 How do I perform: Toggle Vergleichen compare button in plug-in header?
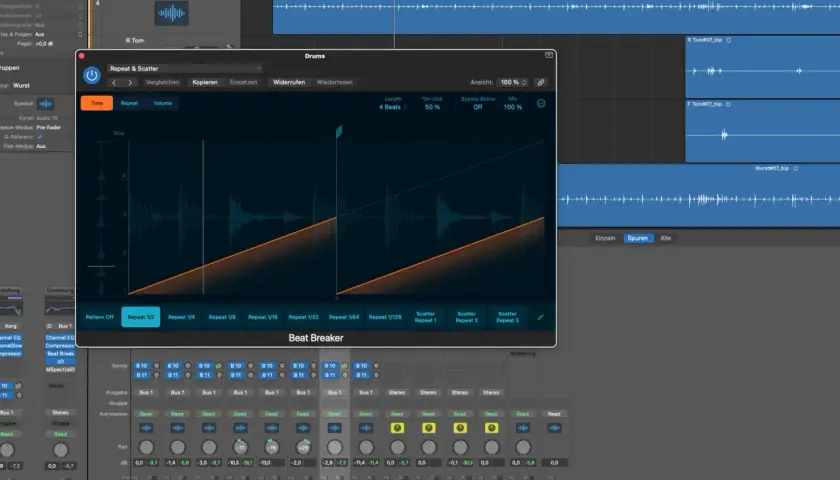[x=162, y=82]
